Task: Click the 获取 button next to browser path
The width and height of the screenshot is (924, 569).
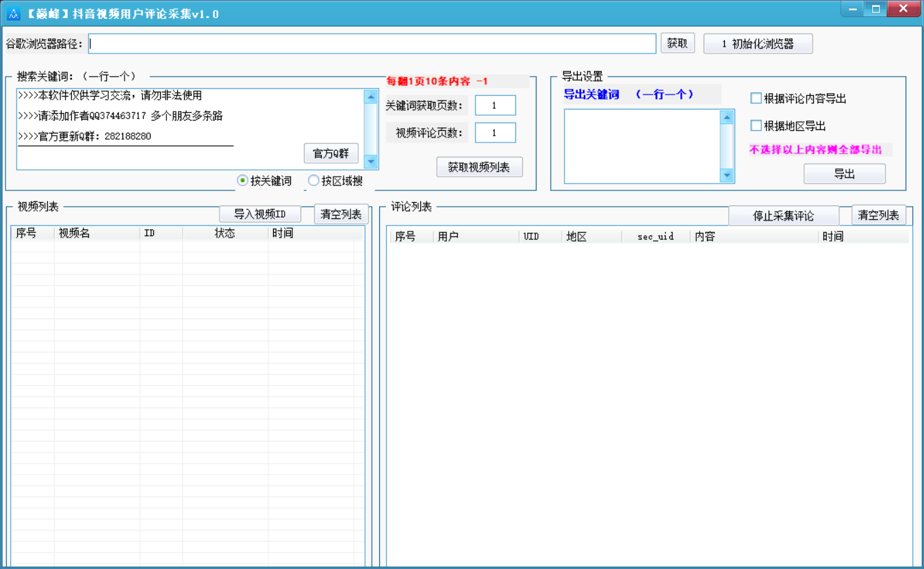Action: coord(678,43)
